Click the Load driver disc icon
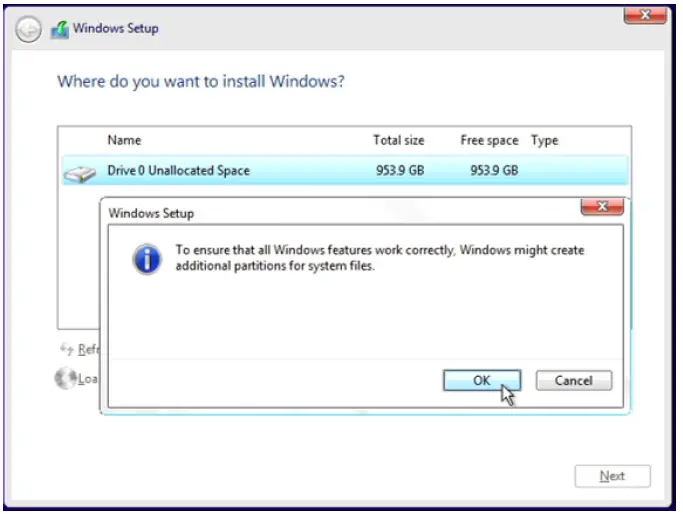This screenshot has height=514, width=683. 66,378
